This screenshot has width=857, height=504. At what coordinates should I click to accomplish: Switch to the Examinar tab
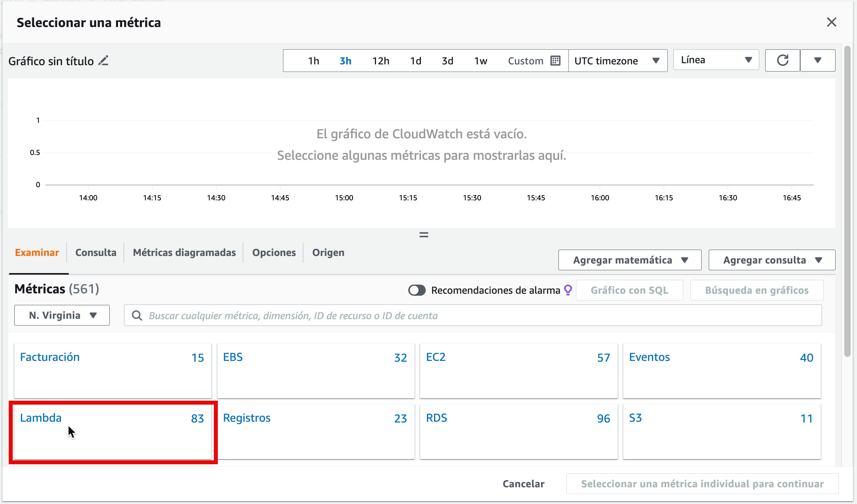[37, 252]
